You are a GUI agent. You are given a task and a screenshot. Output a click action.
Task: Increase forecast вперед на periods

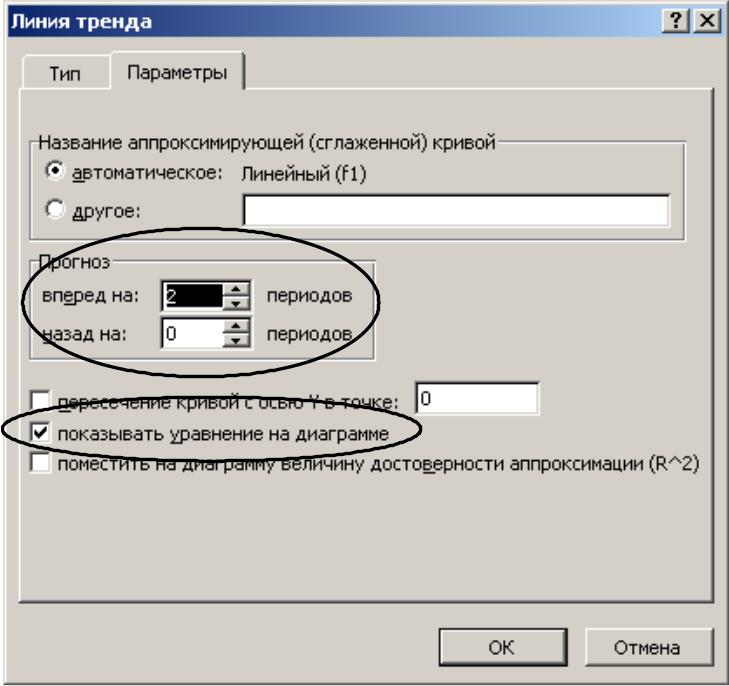(x=236, y=289)
